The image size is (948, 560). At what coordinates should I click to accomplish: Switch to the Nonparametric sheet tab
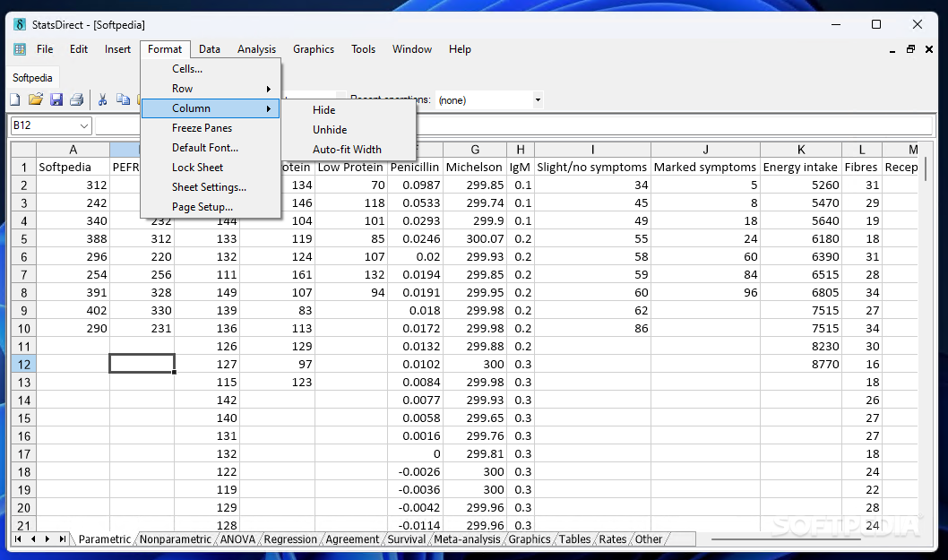176,539
